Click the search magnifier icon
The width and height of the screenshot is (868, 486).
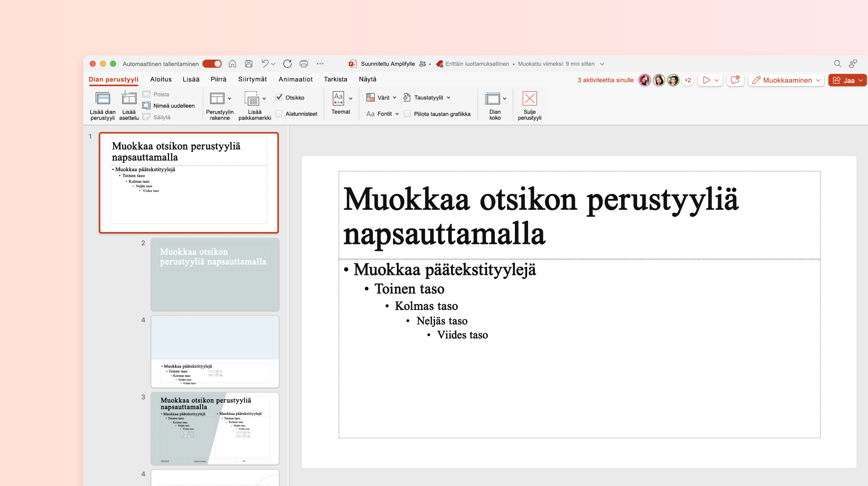coord(837,64)
